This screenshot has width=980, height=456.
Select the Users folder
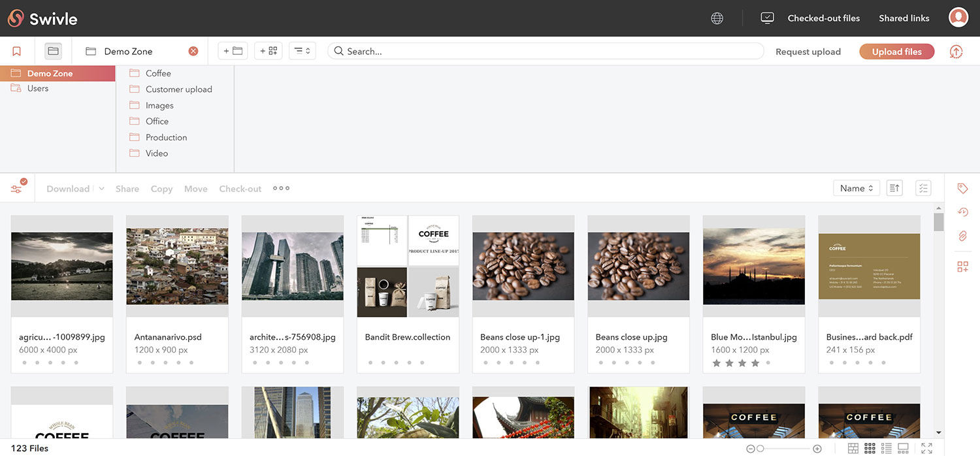(x=38, y=88)
